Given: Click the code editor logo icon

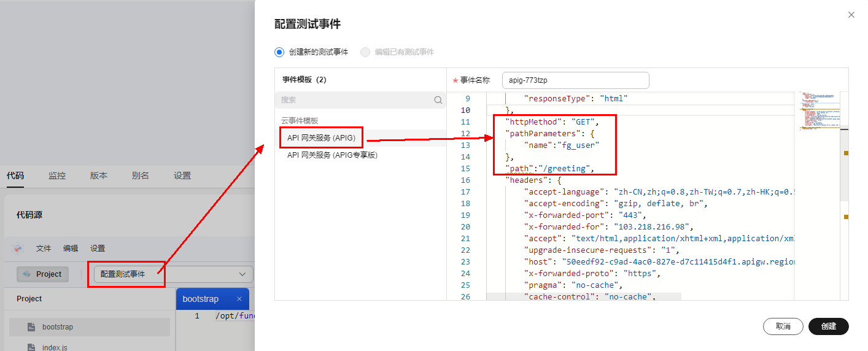Looking at the screenshot, I should (18, 249).
